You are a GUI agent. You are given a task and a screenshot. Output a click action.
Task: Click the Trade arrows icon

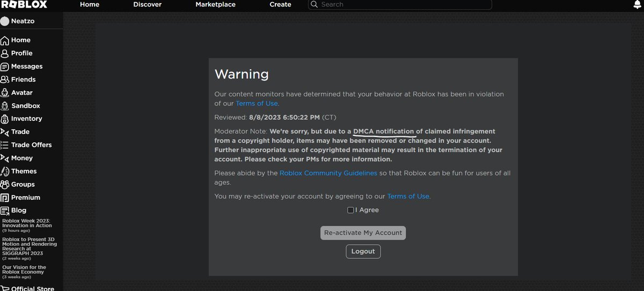(x=5, y=132)
